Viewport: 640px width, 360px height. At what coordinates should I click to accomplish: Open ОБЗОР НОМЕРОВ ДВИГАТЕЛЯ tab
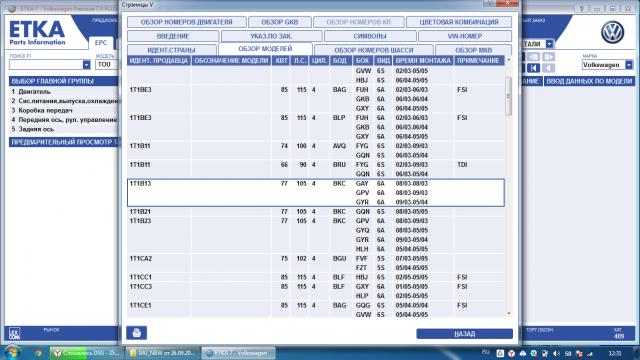point(187,22)
